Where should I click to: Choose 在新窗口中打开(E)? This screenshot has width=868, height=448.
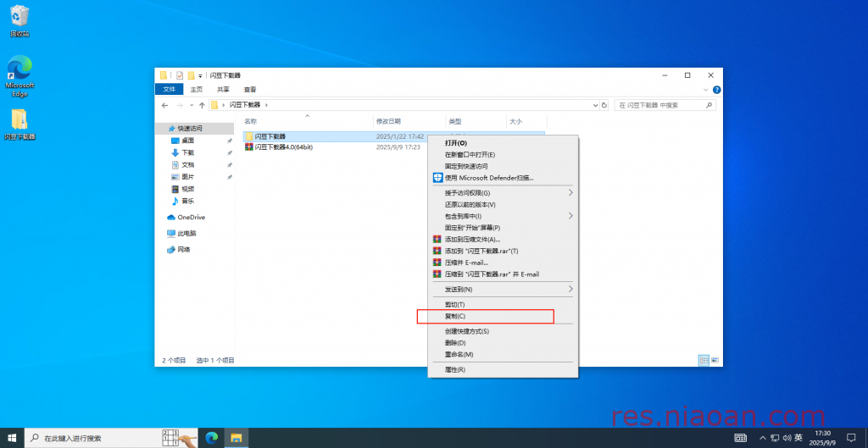tap(503, 154)
